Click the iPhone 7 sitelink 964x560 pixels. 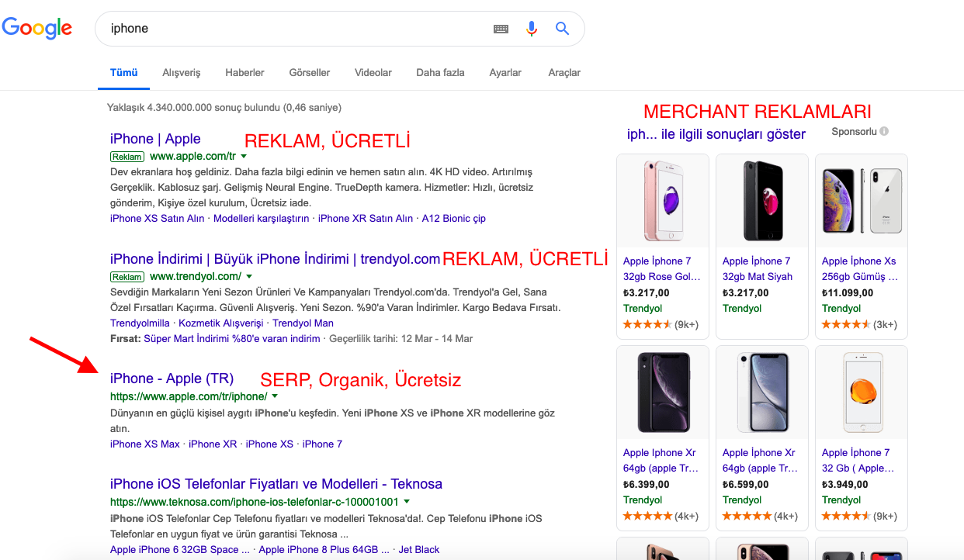coord(322,444)
